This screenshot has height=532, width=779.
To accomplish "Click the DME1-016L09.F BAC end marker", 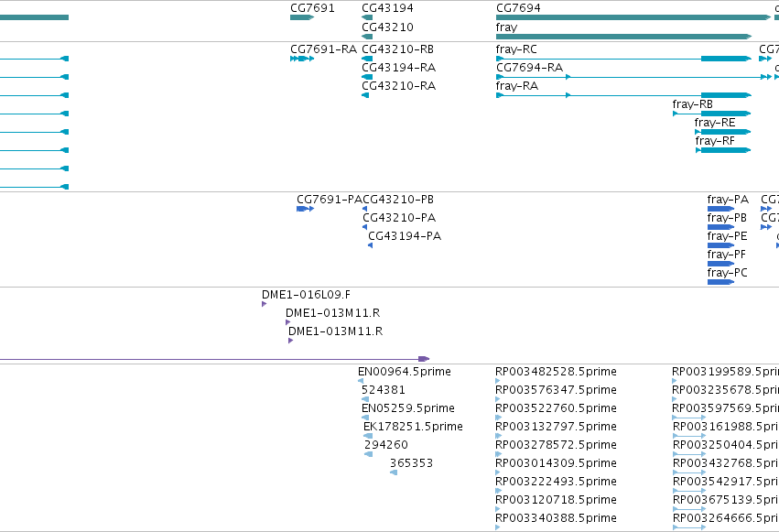I will (x=264, y=304).
